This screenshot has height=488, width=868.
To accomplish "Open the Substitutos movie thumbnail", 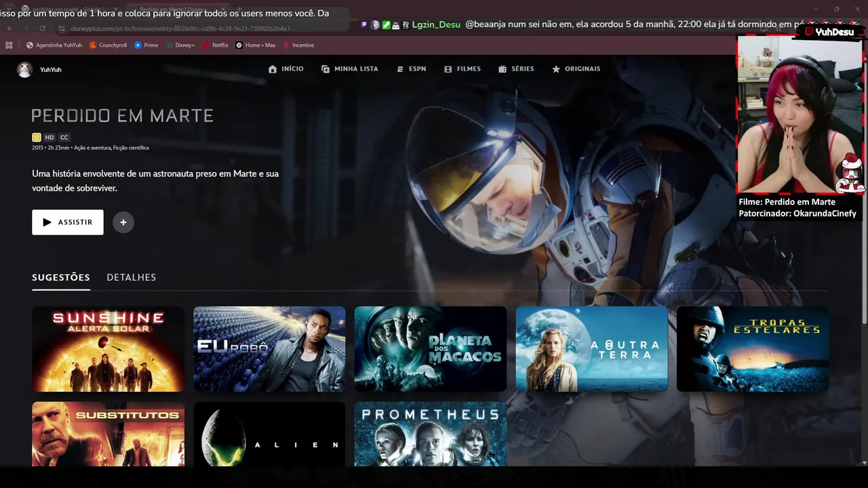I will [x=108, y=434].
